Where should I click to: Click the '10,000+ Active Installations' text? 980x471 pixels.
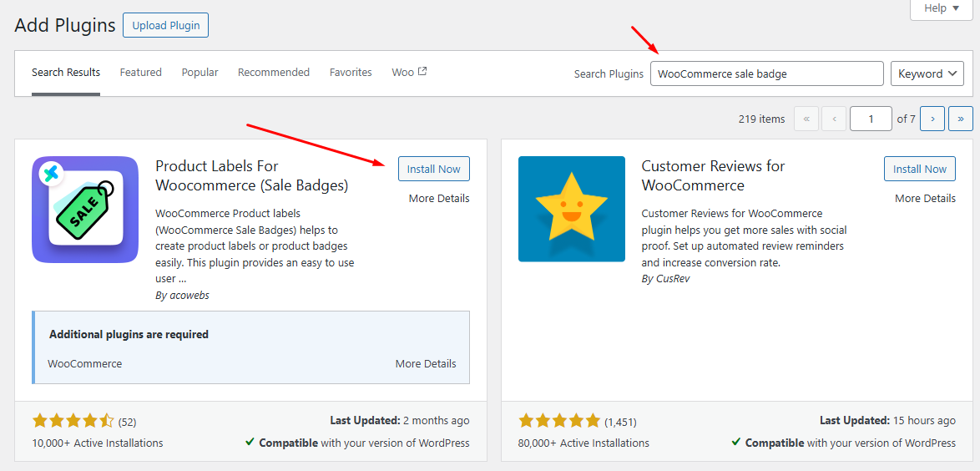[98, 443]
